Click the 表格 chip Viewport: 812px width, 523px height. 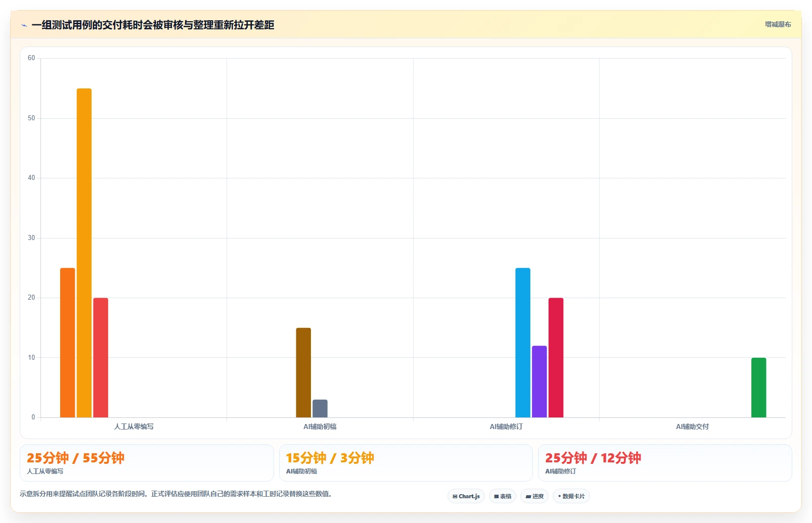(503, 496)
